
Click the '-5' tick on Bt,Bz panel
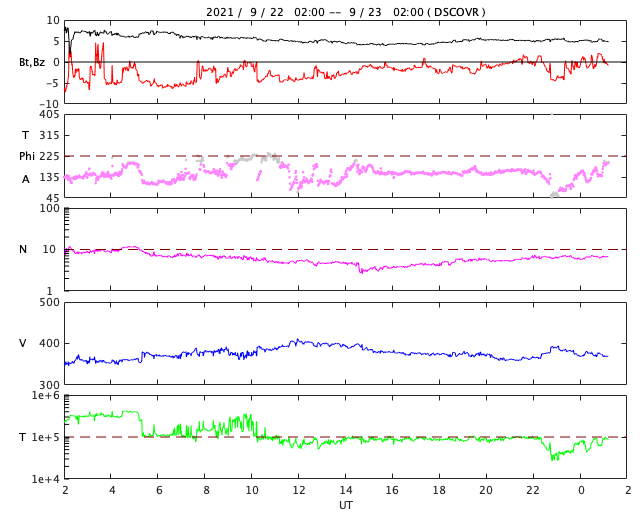pyautogui.click(x=53, y=83)
